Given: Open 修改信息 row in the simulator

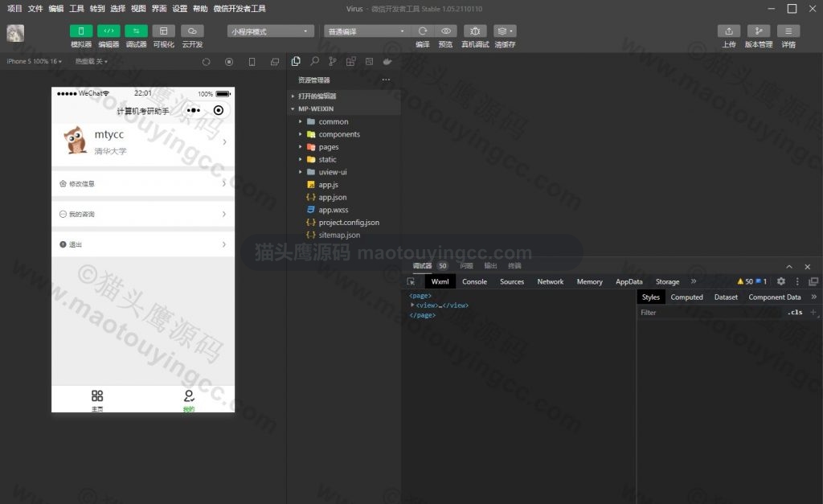Looking at the screenshot, I should pos(143,184).
